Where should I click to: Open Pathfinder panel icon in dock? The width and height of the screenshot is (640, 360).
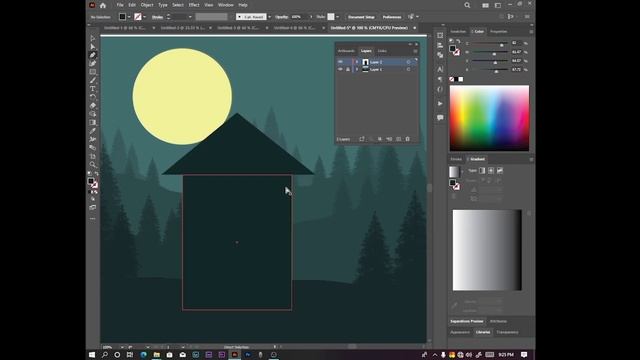pyautogui.click(x=440, y=55)
